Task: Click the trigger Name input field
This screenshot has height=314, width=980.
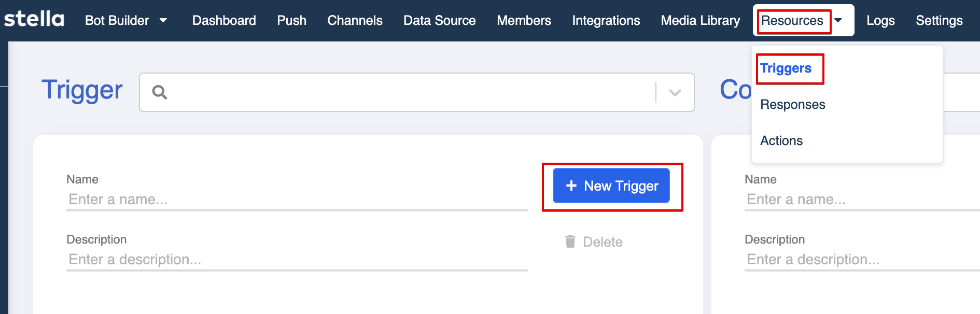Action: coord(297,199)
